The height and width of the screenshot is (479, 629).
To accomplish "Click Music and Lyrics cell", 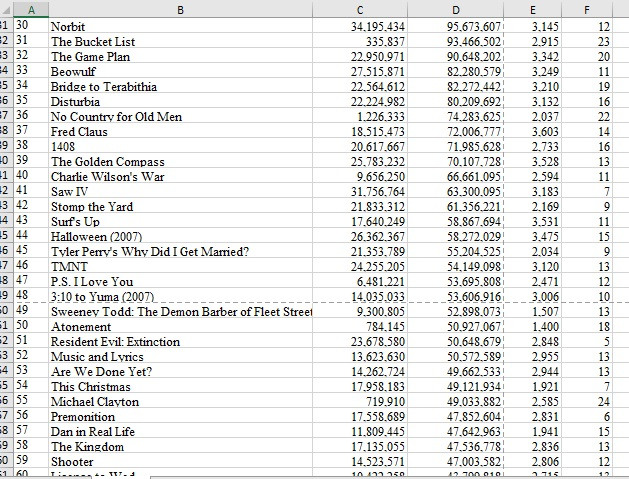I will (181, 357).
